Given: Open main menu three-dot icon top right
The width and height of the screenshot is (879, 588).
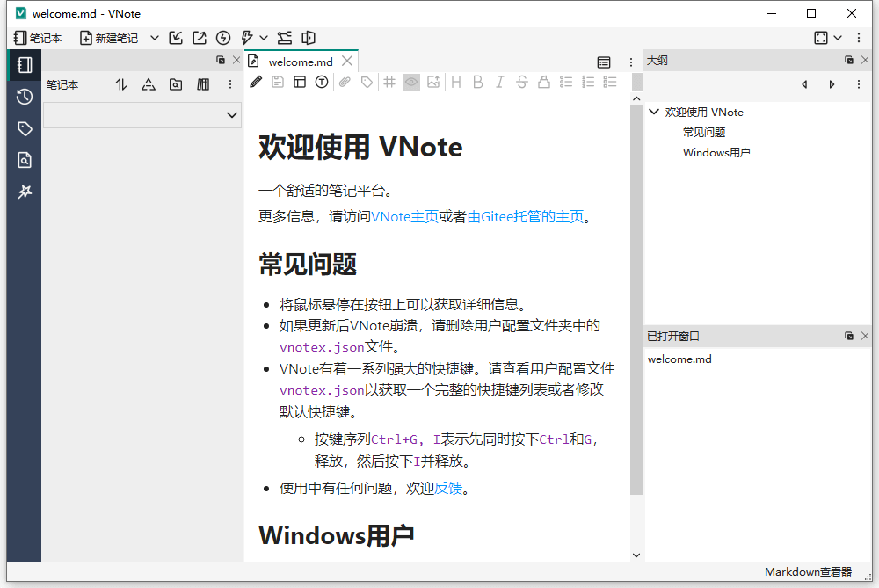Looking at the screenshot, I should click(859, 38).
